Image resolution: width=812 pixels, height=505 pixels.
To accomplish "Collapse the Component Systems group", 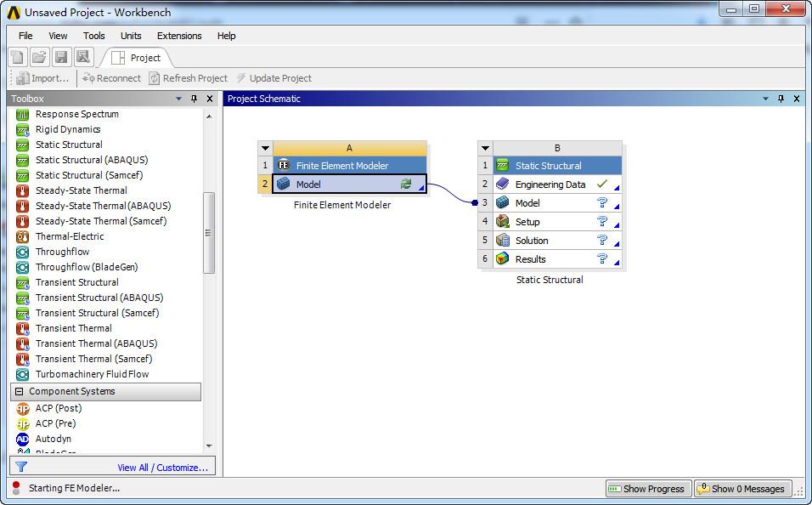I will coord(20,391).
